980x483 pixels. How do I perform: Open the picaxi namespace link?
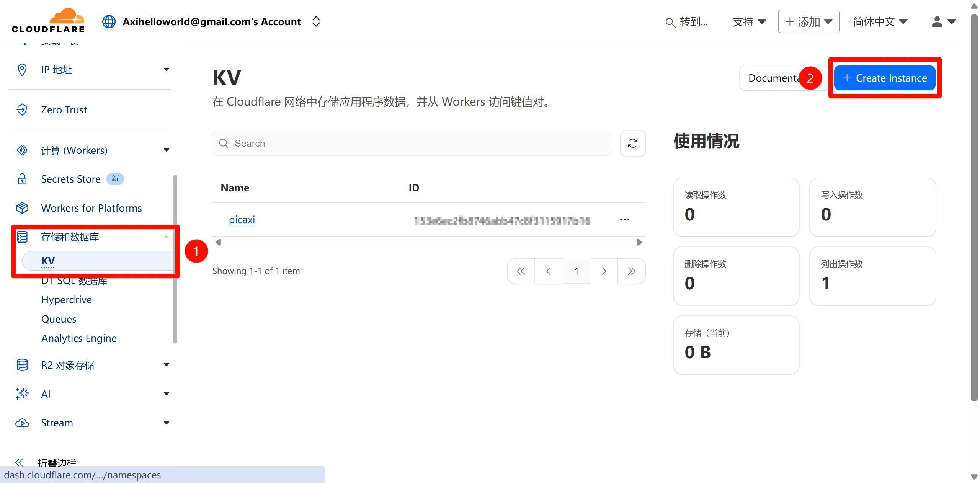[242, 220]
